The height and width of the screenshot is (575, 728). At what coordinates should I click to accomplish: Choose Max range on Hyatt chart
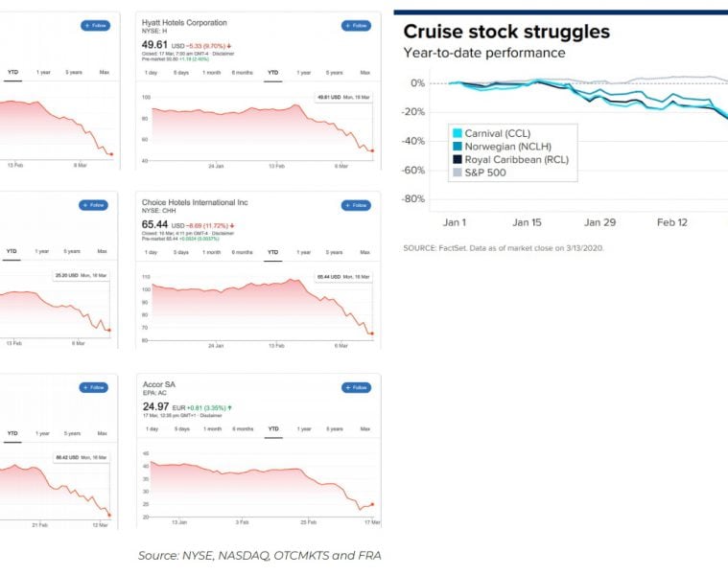[363, 73]
